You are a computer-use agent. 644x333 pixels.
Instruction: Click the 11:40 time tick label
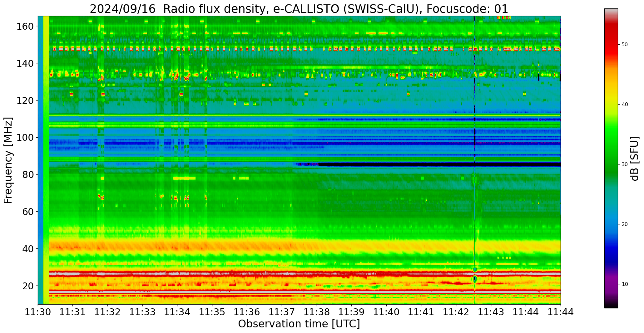point(386,312)
